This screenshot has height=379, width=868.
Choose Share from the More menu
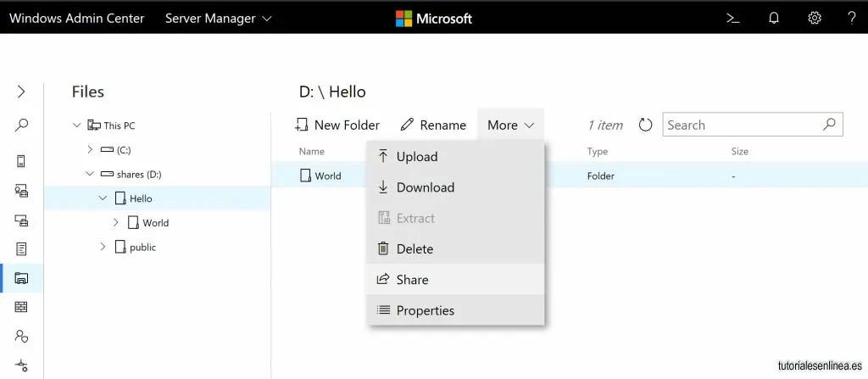tap(455, 279)
